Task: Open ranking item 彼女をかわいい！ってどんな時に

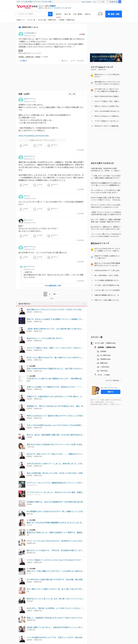Action: pyautogui.click(x=107, y=75)
